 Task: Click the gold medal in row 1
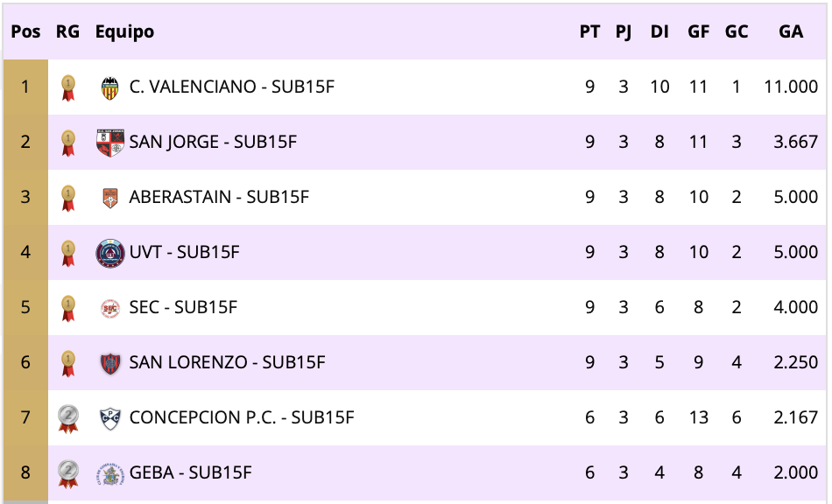67,87
